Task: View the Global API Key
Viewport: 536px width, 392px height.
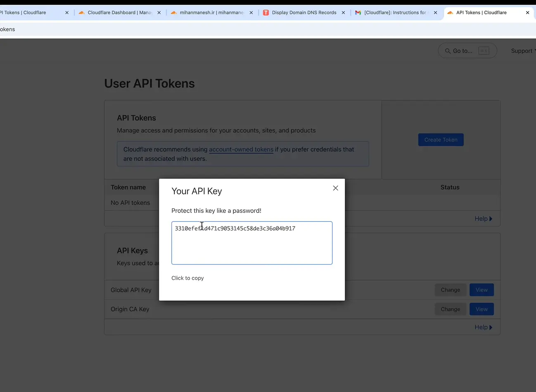Action: (x=481, y=290)
